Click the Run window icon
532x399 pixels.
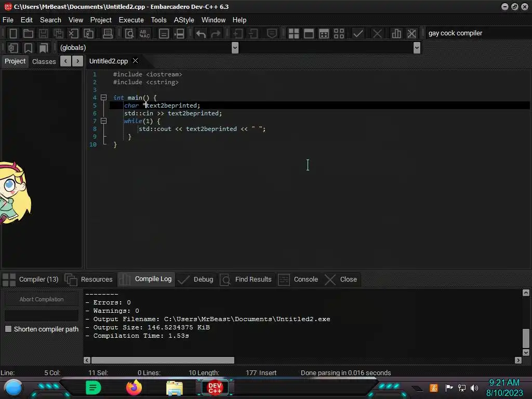tap(309, 33)
